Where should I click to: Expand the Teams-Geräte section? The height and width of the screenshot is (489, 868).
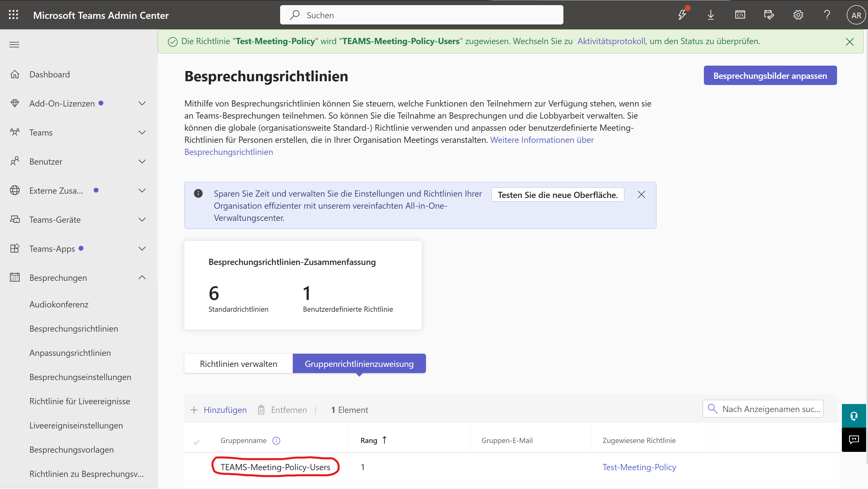142,219
